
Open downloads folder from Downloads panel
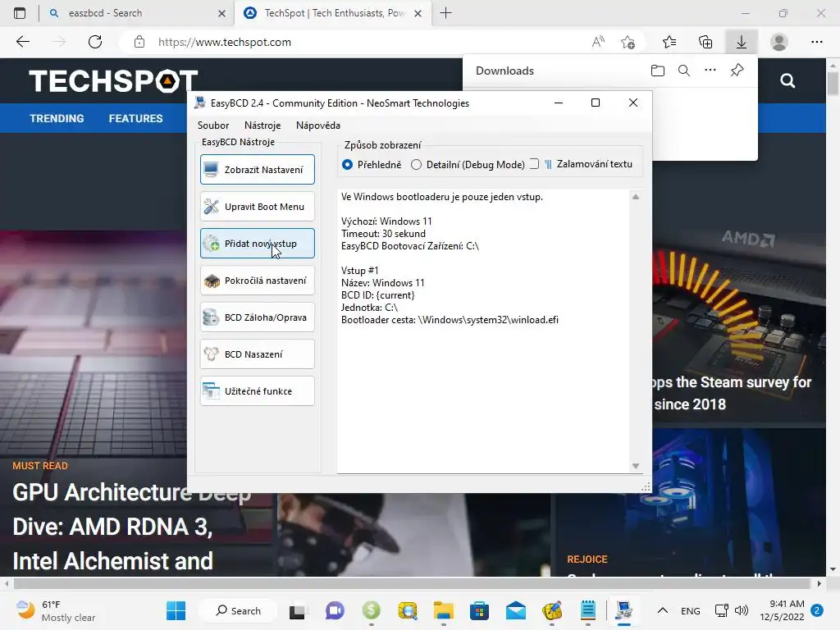(658, 71)
